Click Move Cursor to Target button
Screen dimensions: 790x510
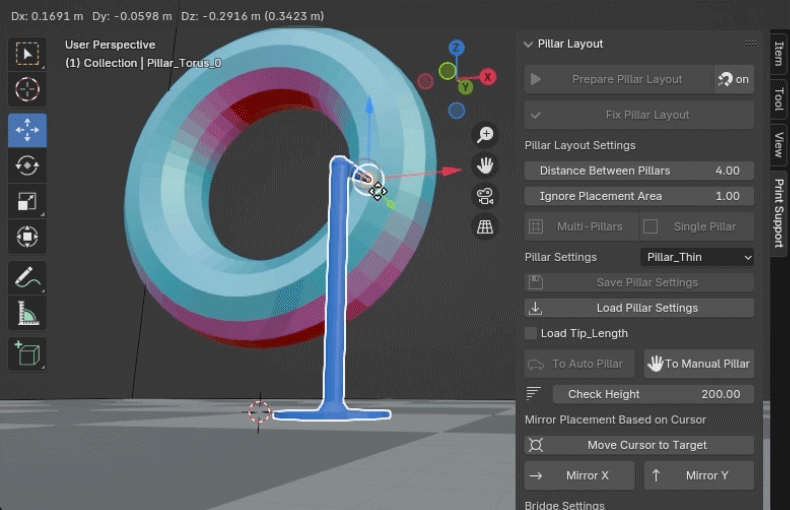(639, 445)
